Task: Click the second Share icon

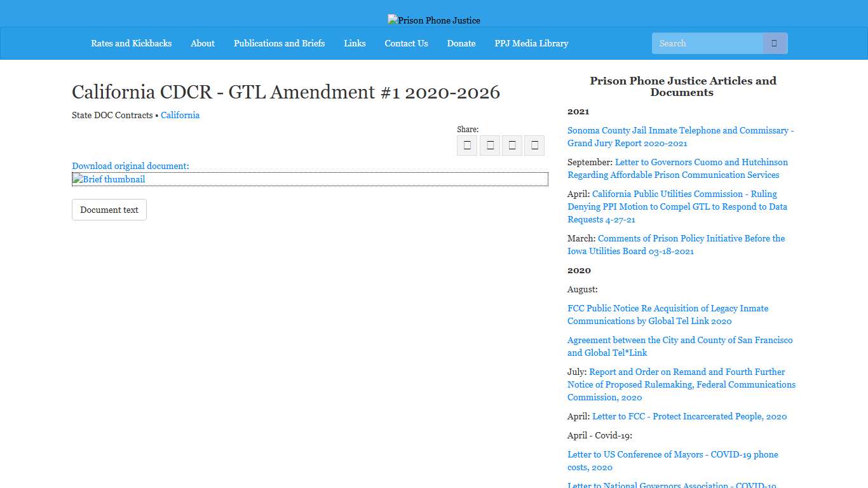Action: pyautogui.click(x=489, y=145)
